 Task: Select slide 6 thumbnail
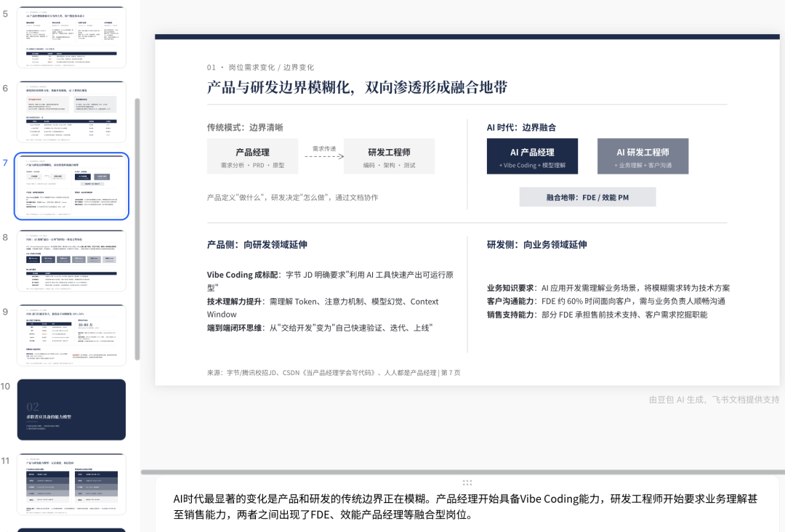point(71,112)
